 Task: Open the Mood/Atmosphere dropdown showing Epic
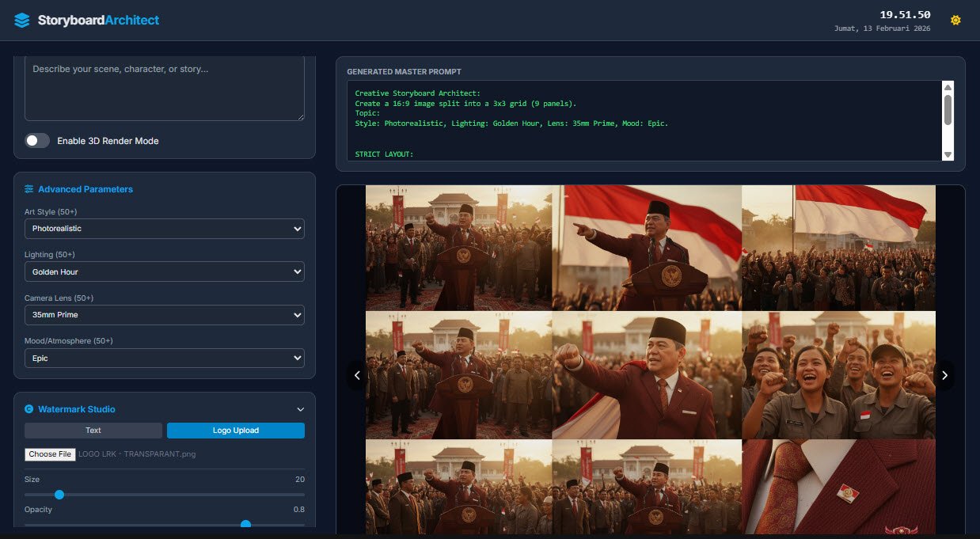pos(165,358)
